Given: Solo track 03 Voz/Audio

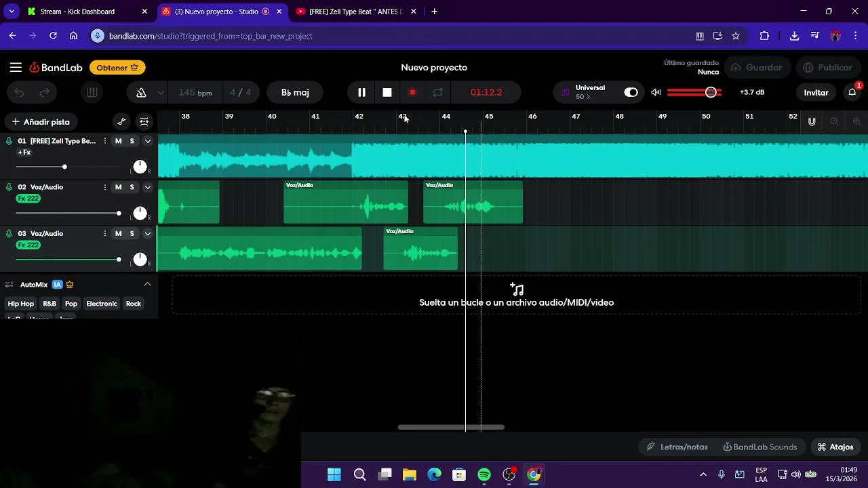Looking at the screenshot, I should [132, 233].
